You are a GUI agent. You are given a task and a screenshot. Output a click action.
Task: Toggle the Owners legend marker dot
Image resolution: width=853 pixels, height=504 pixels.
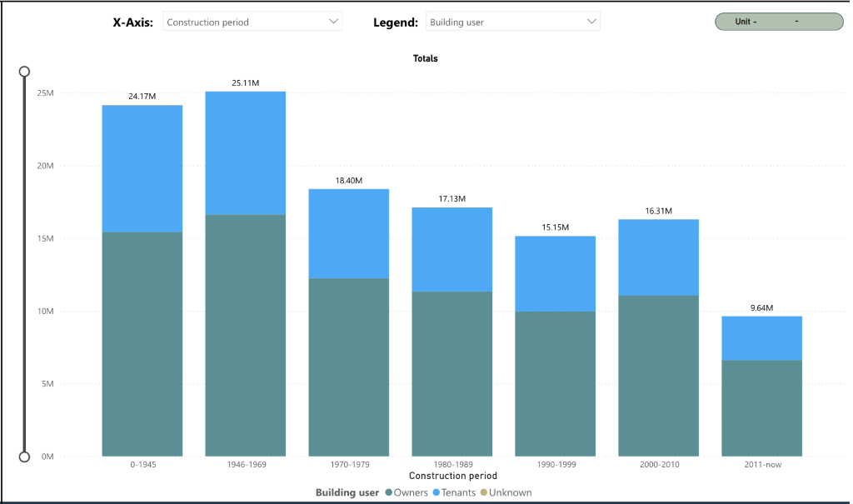388,493
